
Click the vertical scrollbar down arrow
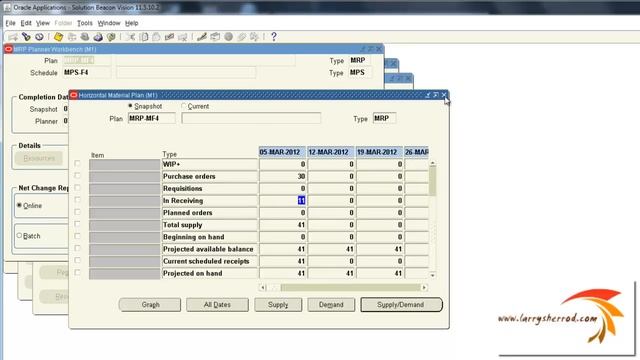tap(432, 276)
